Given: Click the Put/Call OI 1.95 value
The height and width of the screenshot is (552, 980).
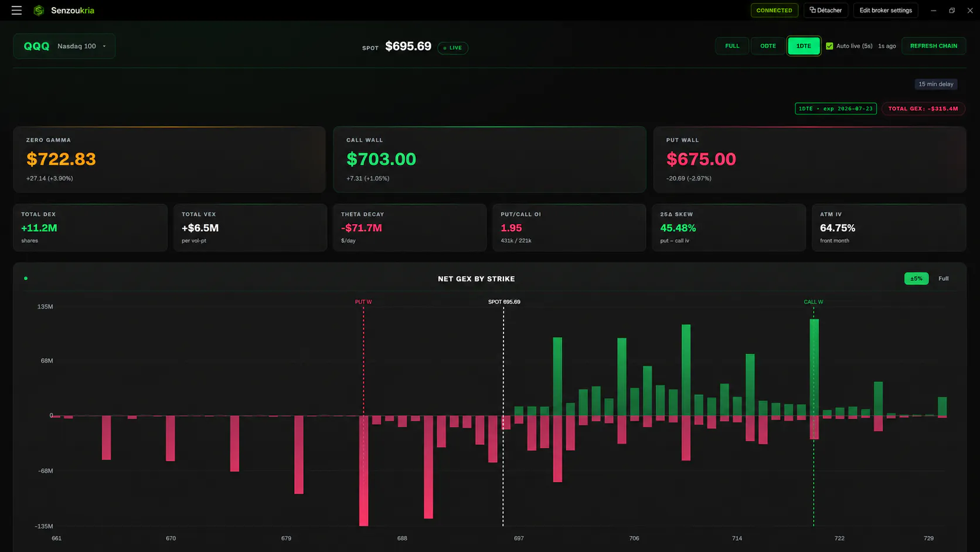Looking at the screenshot, I should (511, 228).
